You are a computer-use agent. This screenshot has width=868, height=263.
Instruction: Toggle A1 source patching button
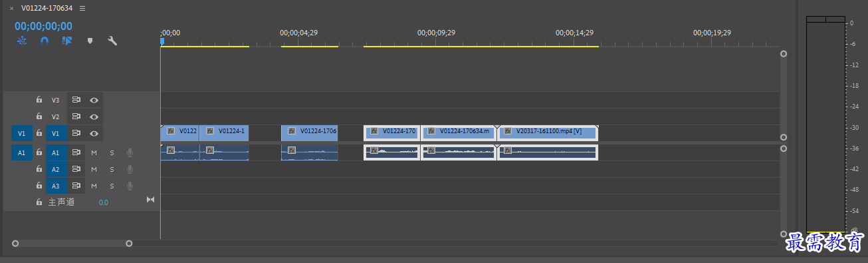pos(21,152)
